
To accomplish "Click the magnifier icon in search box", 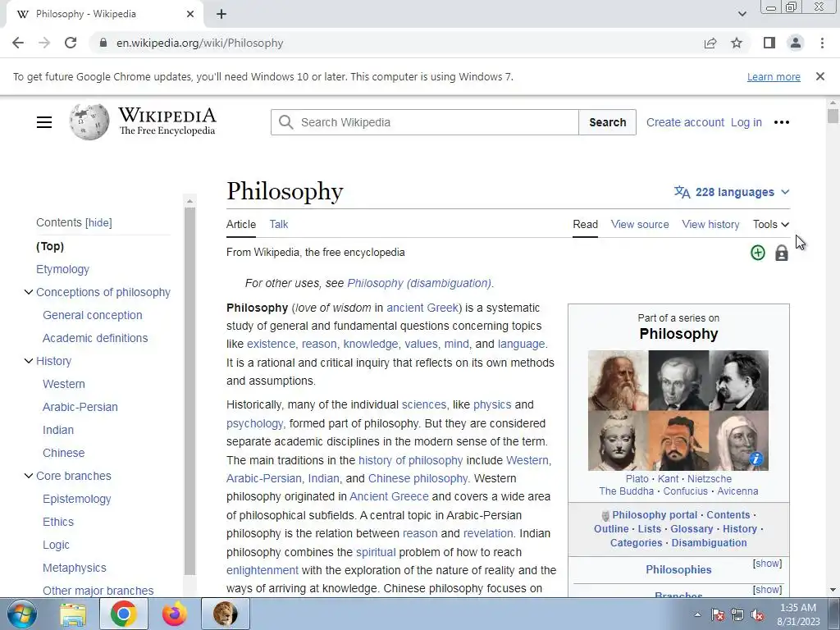I will point(286,122).
